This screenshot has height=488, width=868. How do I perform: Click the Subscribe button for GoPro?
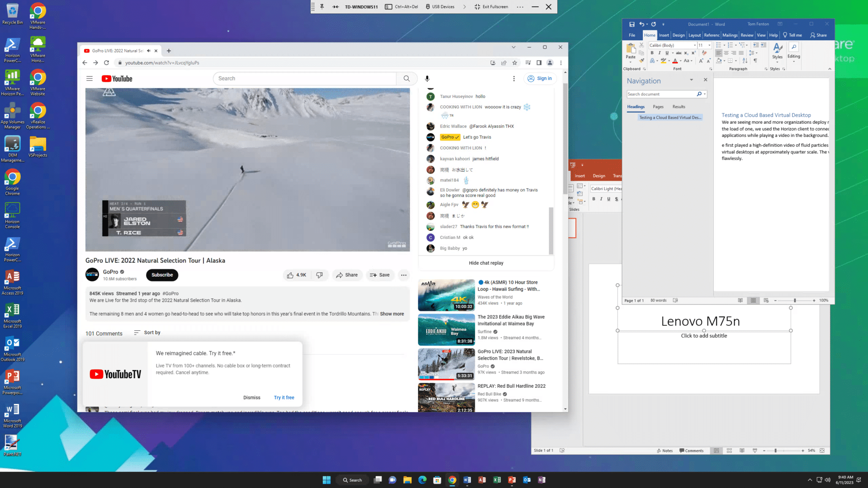[162, 275]
